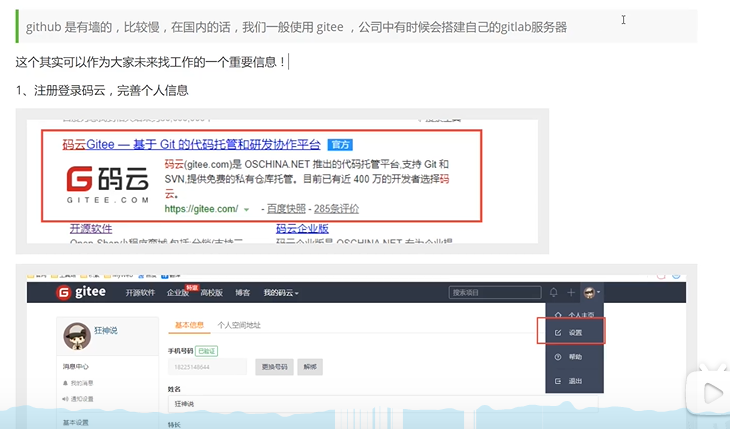Click the 已验证 badge
730x429 pixels.
click(x=207, y=351)
